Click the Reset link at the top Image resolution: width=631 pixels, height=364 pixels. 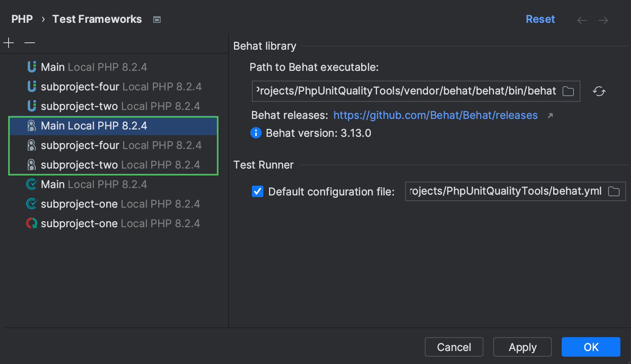tap(540, 19)
